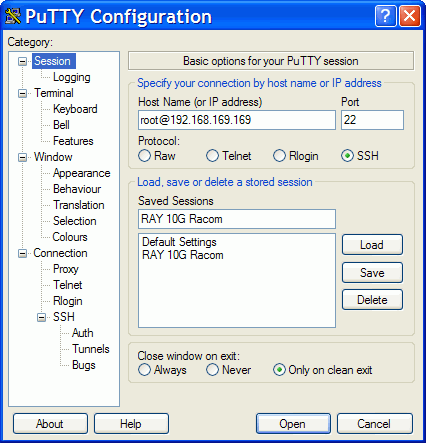The image size is (426, 443).
Task: Click the About button
Action: pos(50,424)
